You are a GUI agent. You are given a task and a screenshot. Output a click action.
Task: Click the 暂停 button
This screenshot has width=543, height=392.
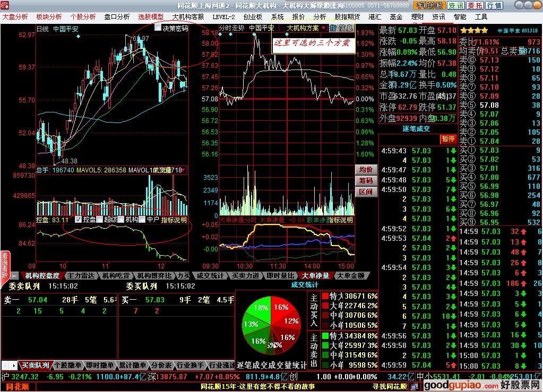point(448,139)
